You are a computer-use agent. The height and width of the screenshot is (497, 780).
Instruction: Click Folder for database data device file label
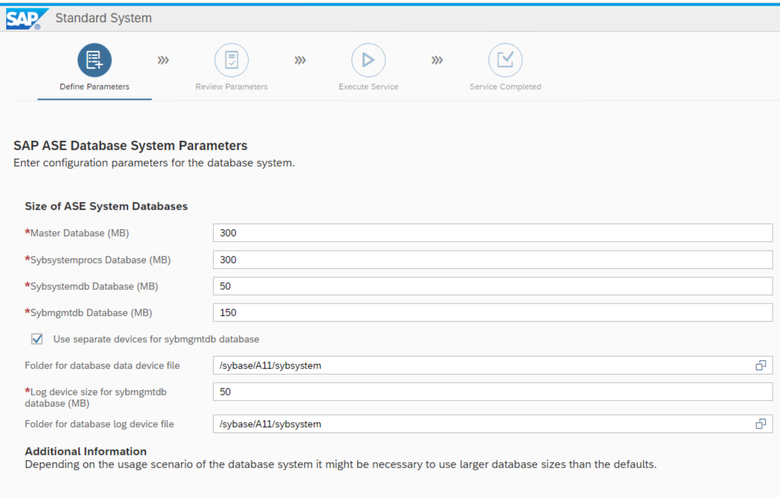(102, 365)
